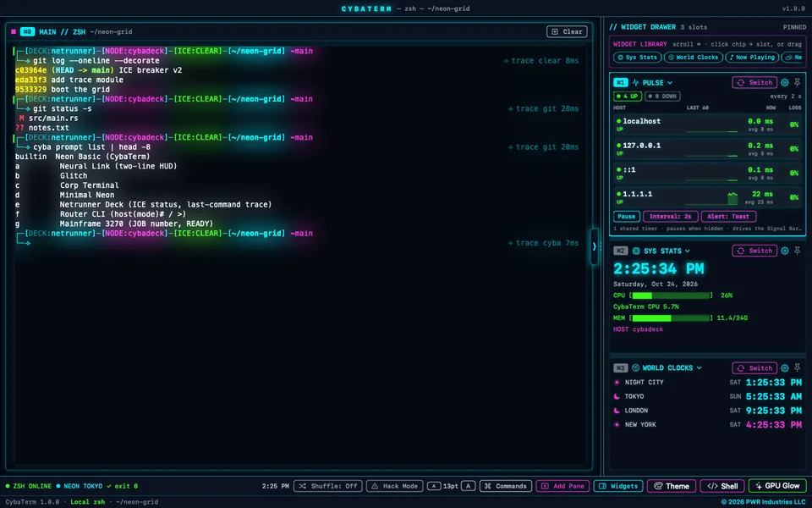
Task: Open settings gear of the World Clocks widget
Action: (x=785, y=368)
